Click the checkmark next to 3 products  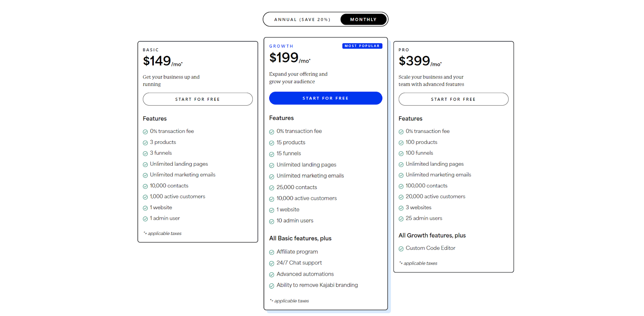pos(145,142)
